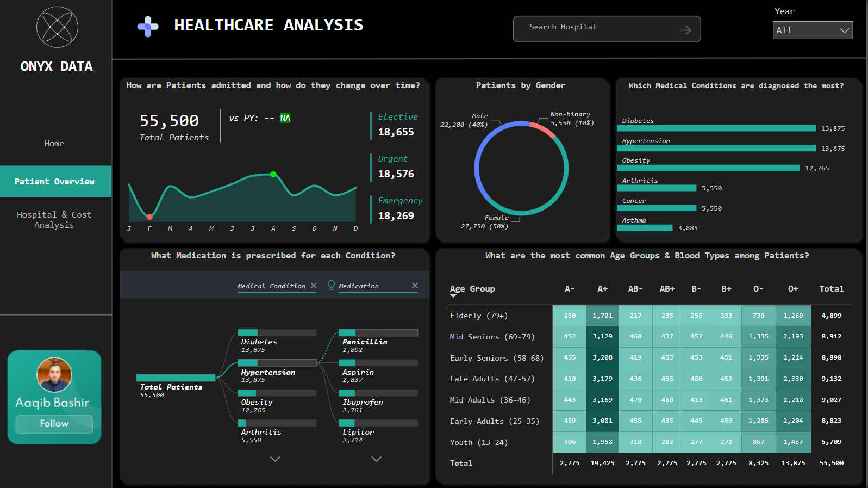Screen dimensions: 868x488
Task: Click the AB- column header
Action: point(635,289)
